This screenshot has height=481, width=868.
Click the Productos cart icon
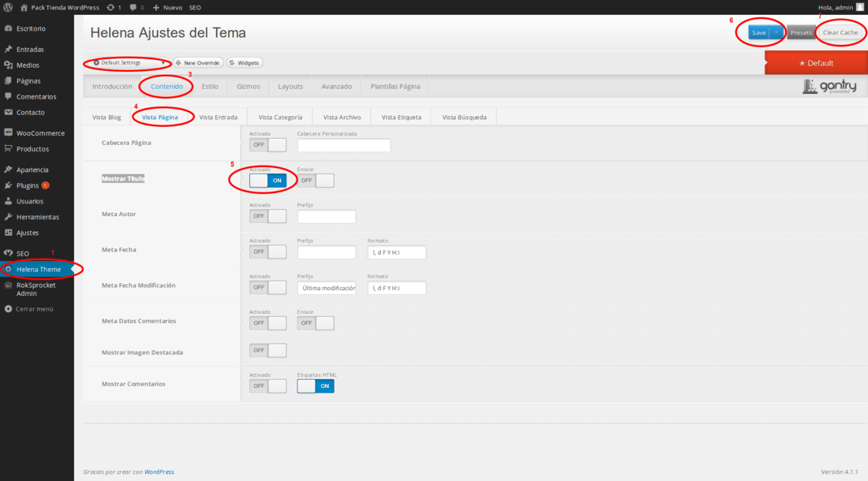coord(9,149)
